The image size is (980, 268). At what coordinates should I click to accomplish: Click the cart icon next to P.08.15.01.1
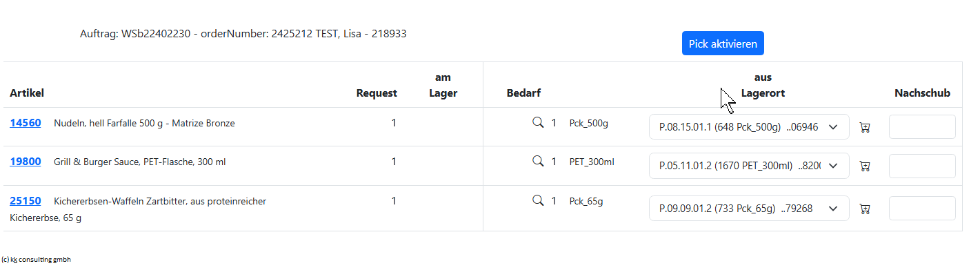[x=865, y=127]
